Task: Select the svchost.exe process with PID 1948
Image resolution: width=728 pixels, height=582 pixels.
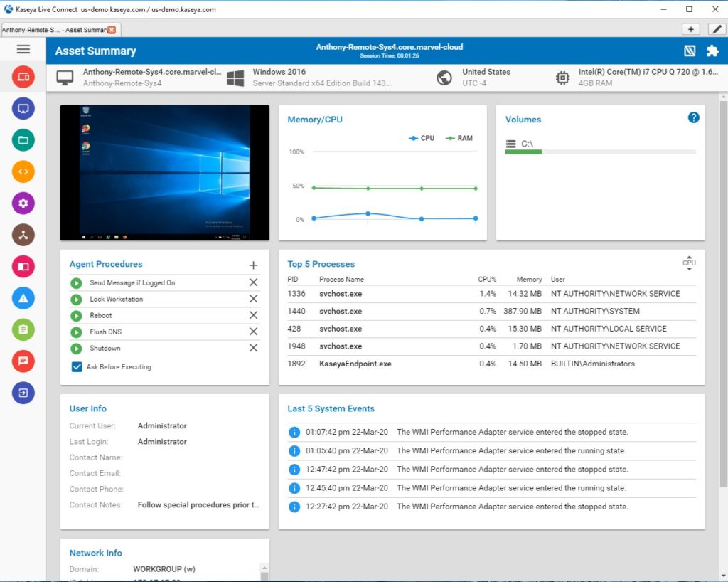Action: pos(492,346)
